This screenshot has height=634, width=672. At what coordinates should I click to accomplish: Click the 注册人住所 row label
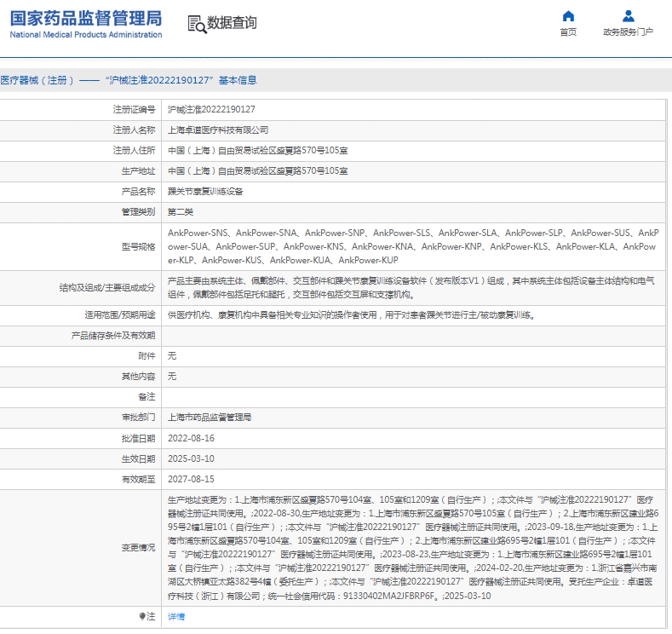(134, 151)
